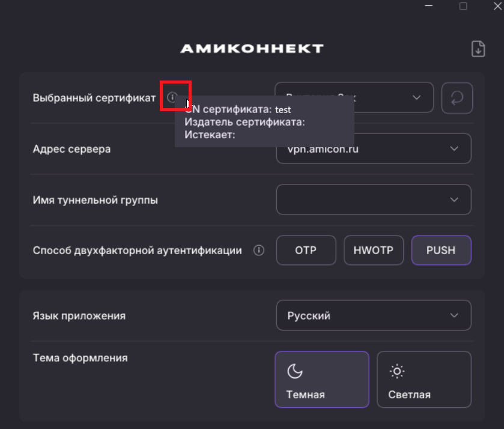This screenshot has width=504, height=429.
Task: Click info icon beside two-factor authentication label
Action: 259,250
